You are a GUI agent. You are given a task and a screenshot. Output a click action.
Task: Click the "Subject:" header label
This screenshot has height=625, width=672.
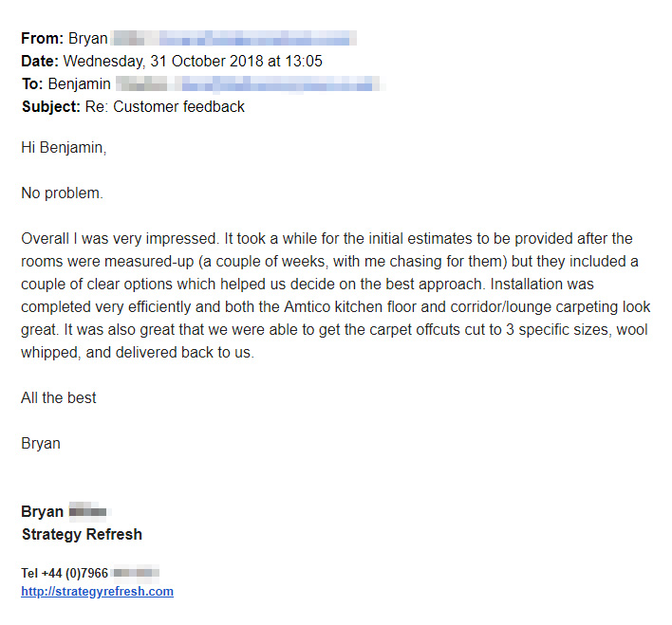coord(50,107)
